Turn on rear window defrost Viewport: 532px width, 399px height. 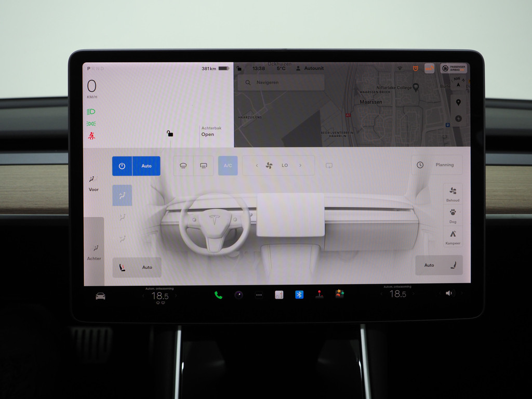(x=203, y=166)
